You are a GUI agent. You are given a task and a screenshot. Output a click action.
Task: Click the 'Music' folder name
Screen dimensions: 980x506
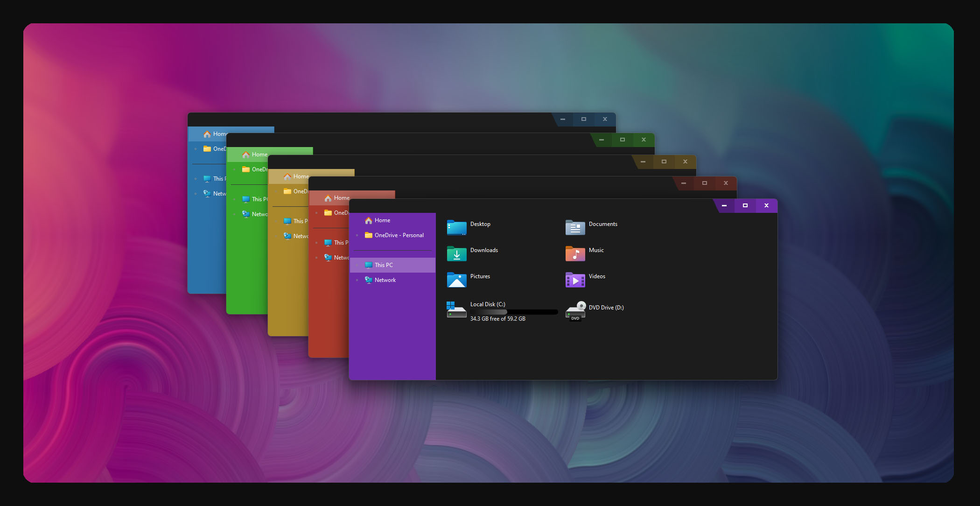pos(596,250)
